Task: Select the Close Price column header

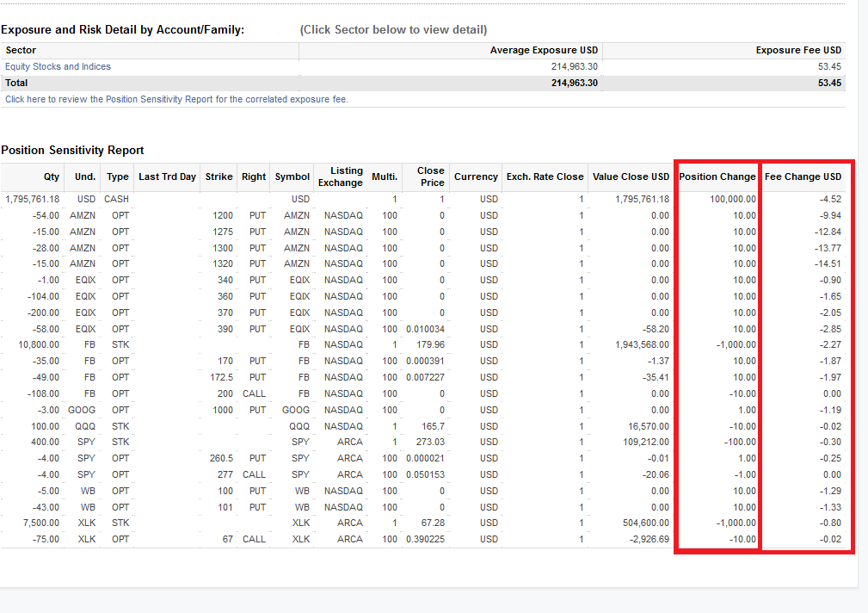Action: (431, 176)
